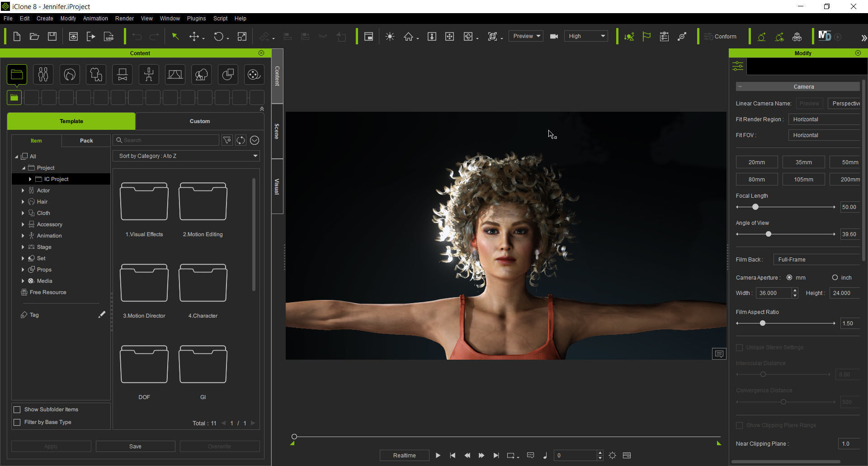Open Film Back Full-Frame dropdown
This screenshot has width=868, height=466.
coord(817,260)
